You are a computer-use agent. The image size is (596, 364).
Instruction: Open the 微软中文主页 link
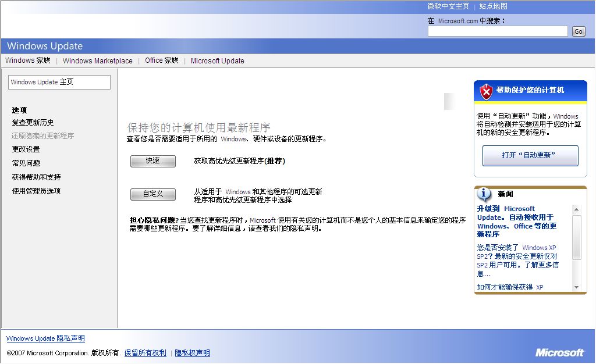pos(448,6)
